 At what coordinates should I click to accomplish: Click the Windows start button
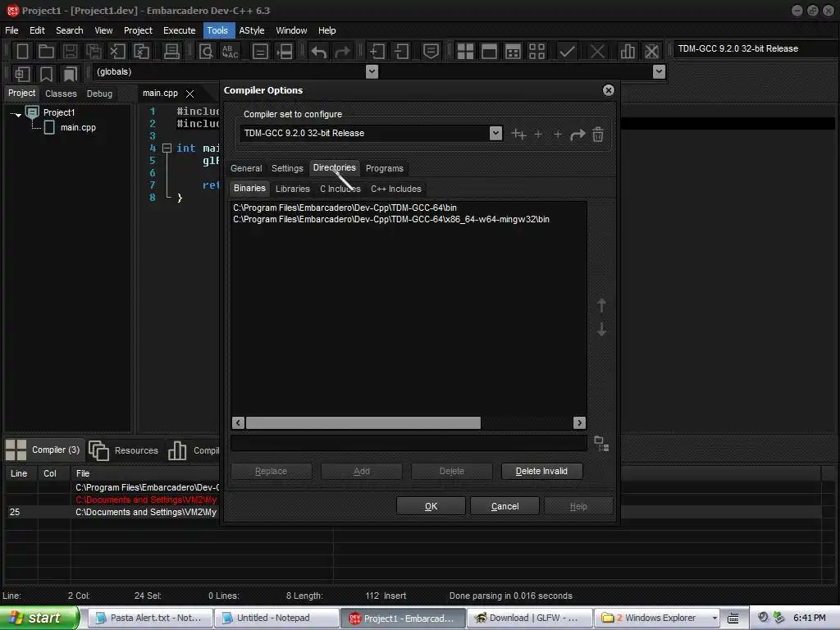tap(39, 618)
